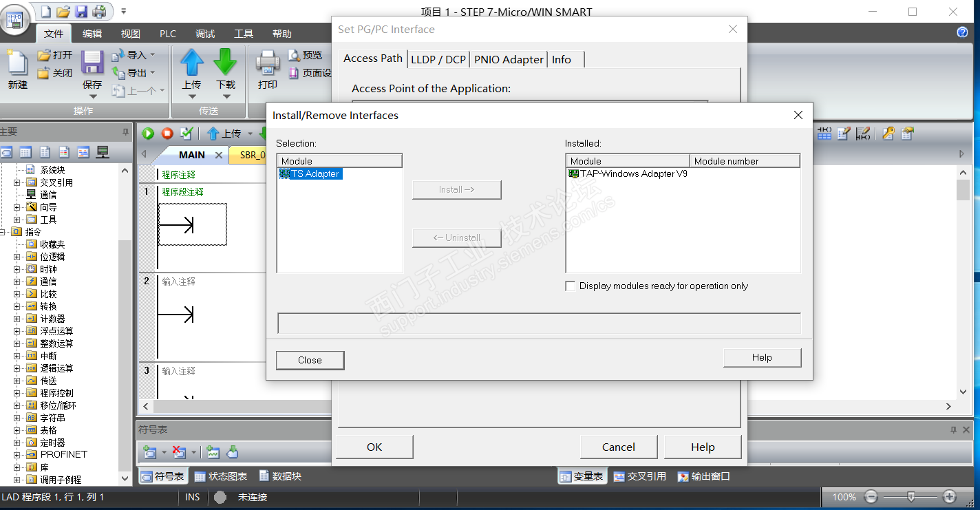This screenshot has height=510, width=980.
Task: Expand the PROFINET instruction folder
Action: pos(17,454)
